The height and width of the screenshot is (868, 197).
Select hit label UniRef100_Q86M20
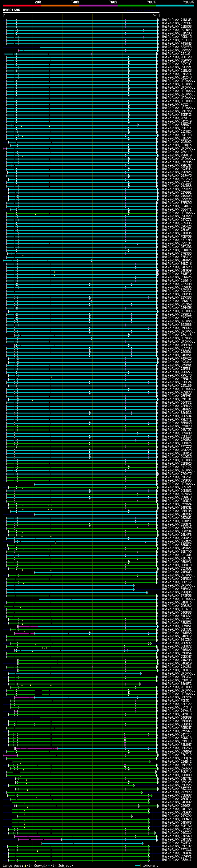[x=177, y=541]
